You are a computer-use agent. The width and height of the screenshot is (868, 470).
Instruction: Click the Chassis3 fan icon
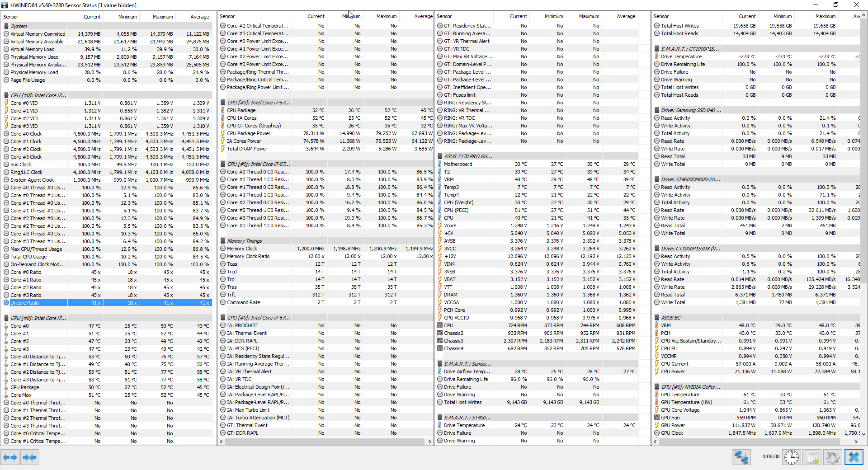[440, 341]
